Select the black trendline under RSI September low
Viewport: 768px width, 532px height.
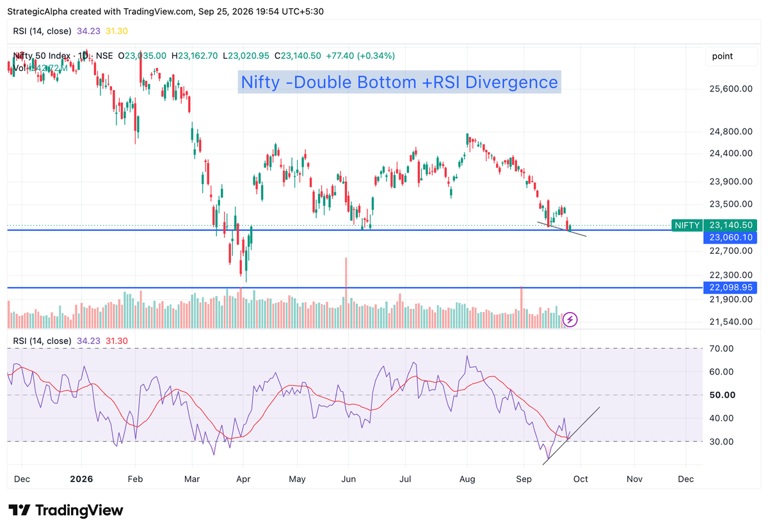click(571, 435)
